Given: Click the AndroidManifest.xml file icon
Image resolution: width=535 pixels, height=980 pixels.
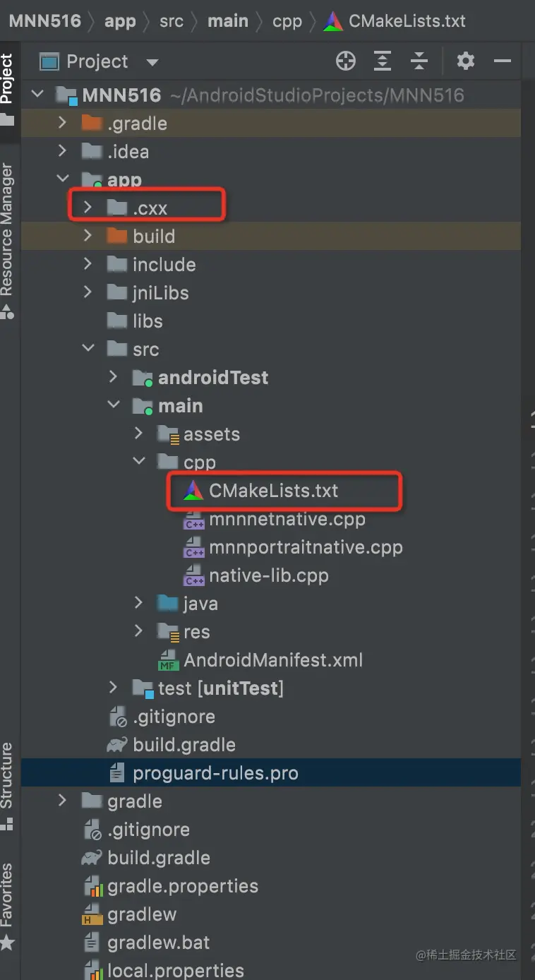Looking at the screenshot, I should coord(168,660).
